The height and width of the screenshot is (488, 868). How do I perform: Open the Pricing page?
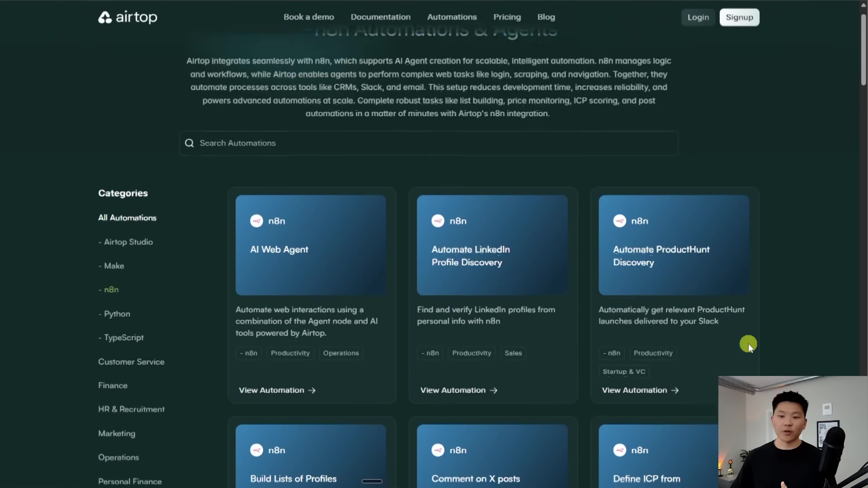(x=507, y=17)
